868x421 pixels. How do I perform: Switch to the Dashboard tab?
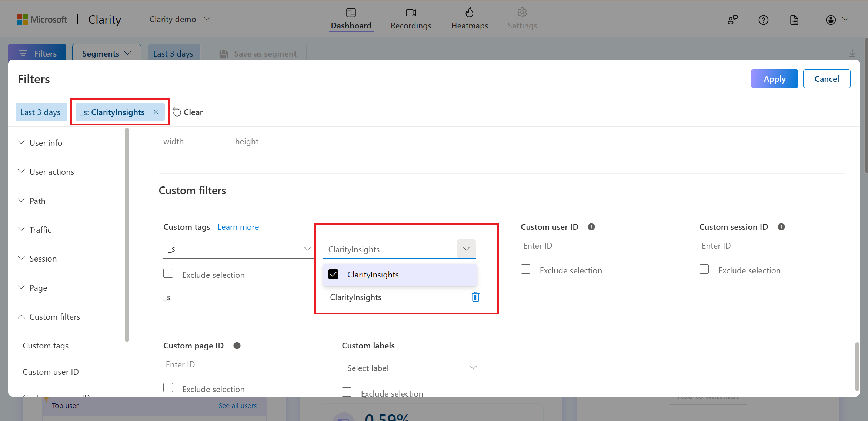[351, 18]
